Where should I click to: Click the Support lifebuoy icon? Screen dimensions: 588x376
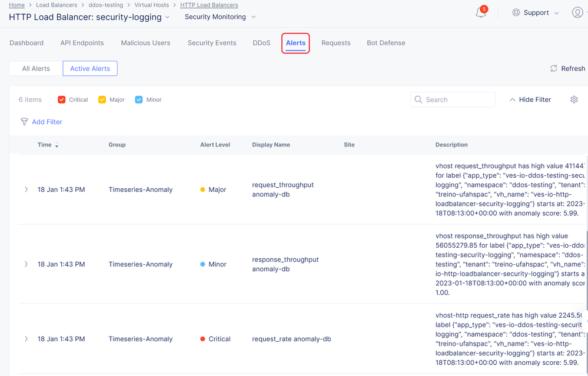point(516,12)
